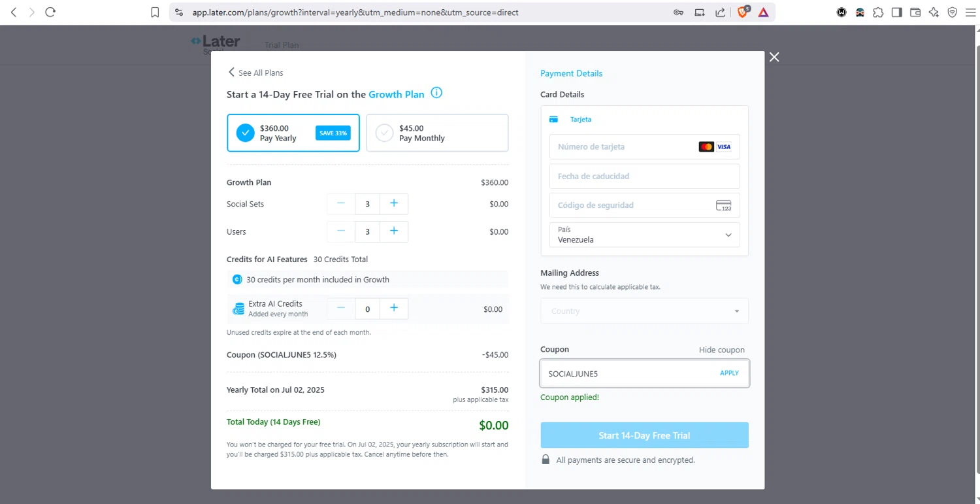
Task: Open browser extensions puzzle icon
Action: 878,12
